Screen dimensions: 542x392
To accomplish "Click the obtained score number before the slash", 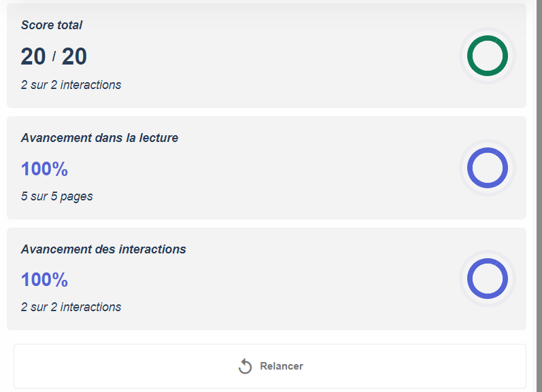I will [33, 56].
